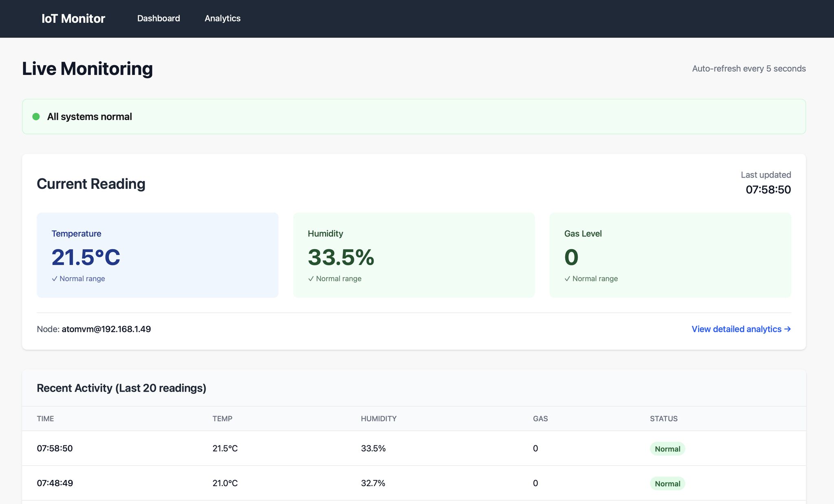Select the Gas Level reading card

click(670, 255)
